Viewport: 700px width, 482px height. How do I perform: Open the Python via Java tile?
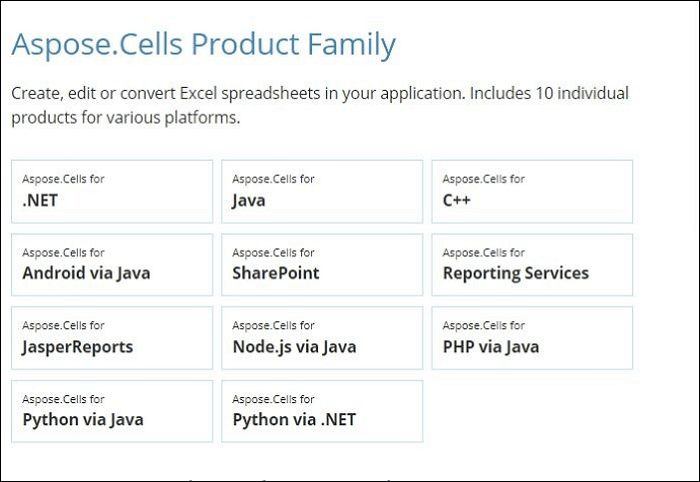[x=112, y=411]
